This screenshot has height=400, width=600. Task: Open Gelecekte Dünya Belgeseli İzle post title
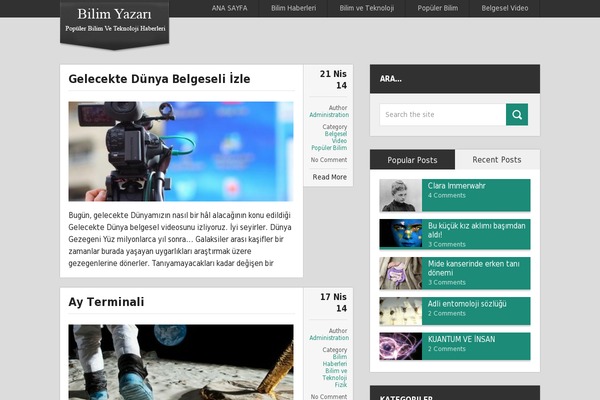(x=159, y=79)
